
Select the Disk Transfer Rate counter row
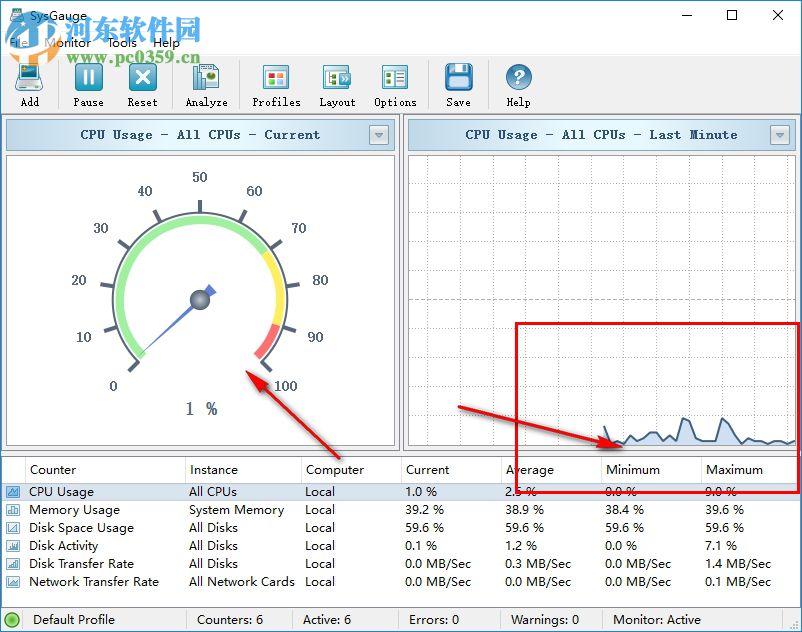tap(401, 563)
